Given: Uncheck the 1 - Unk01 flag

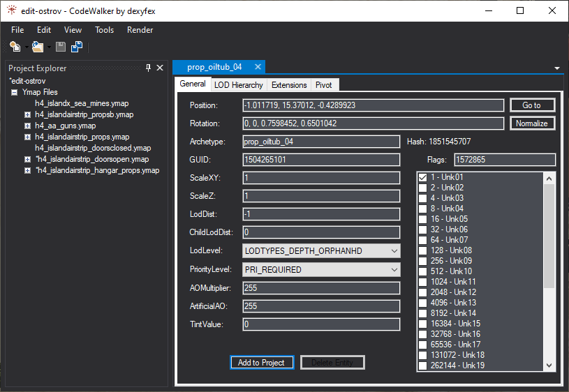Looking at the screenshot, I should click(x=422, y=177).
